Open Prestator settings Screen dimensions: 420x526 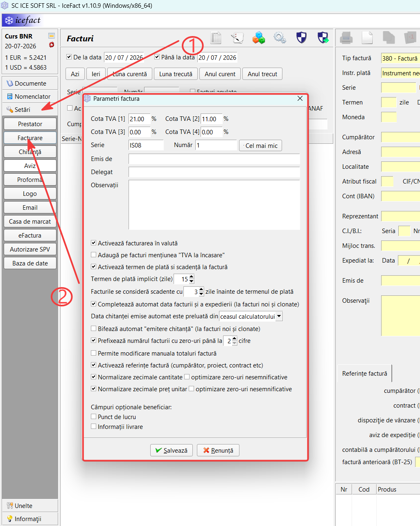click(30, 124)
